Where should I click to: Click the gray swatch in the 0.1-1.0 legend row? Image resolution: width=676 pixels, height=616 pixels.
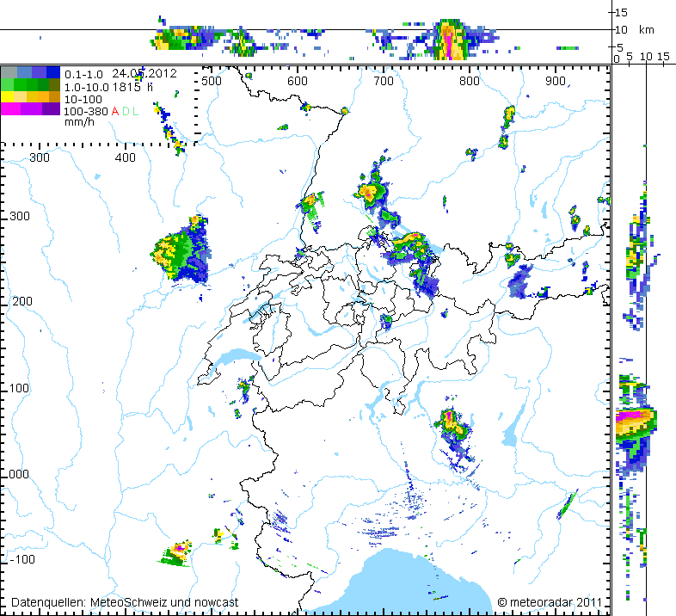[9, 73]
